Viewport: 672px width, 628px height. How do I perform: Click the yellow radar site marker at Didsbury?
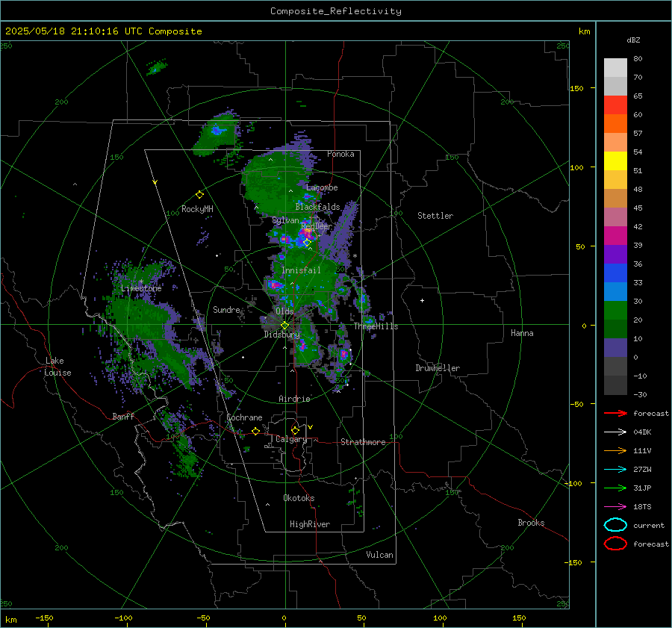[x=284, y=326]
